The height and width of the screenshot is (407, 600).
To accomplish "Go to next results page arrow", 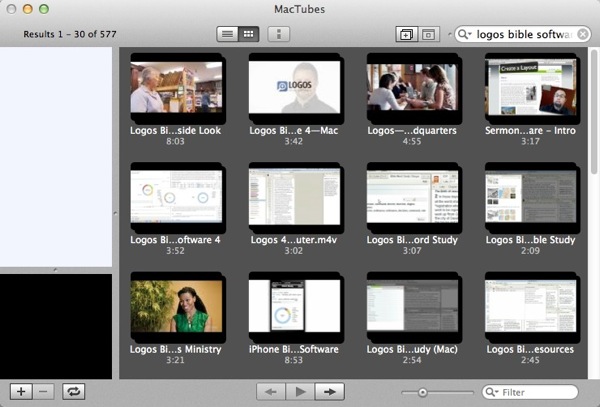I will coord(329,392).
